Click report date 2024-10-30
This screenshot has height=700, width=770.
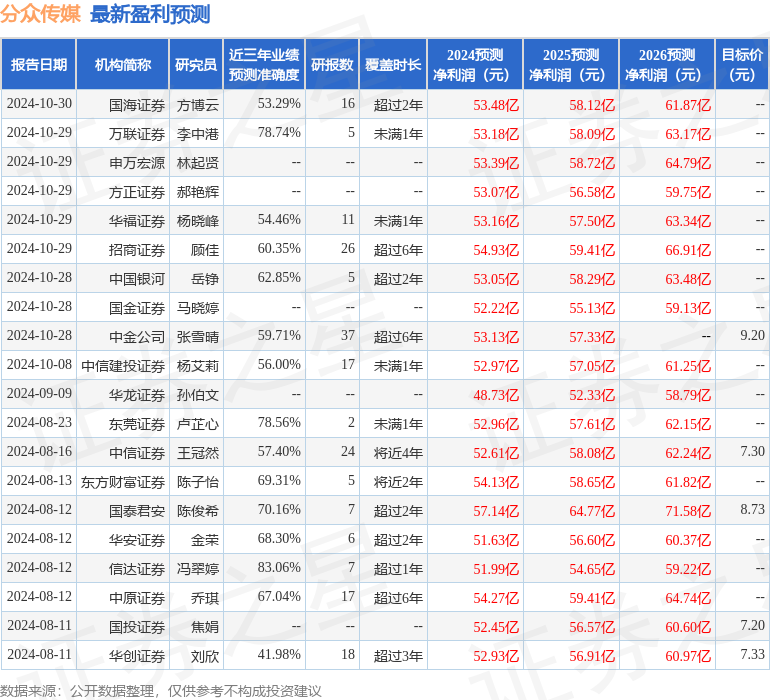click(x=39, y=104)
